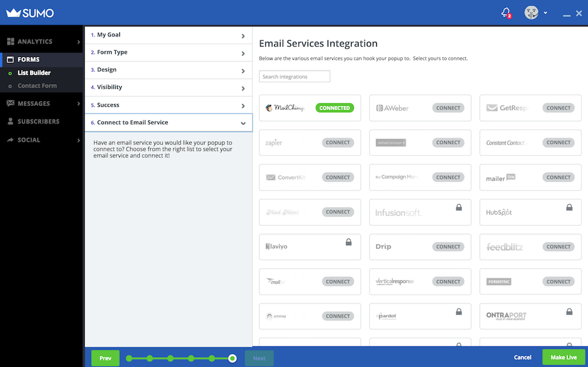Select Subscribers in the sidebar
The height and width of the screenshot is (367, 588).
(38, 122)
